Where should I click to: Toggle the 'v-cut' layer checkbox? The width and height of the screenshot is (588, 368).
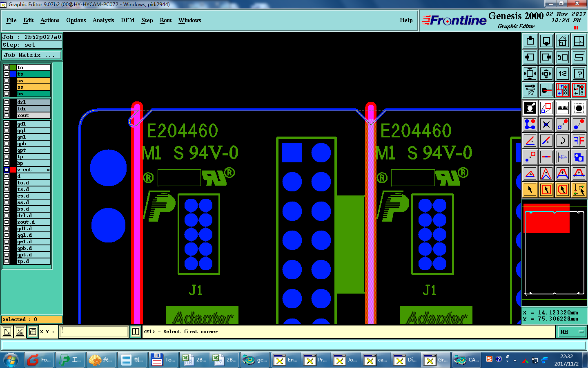pos(7,170)
